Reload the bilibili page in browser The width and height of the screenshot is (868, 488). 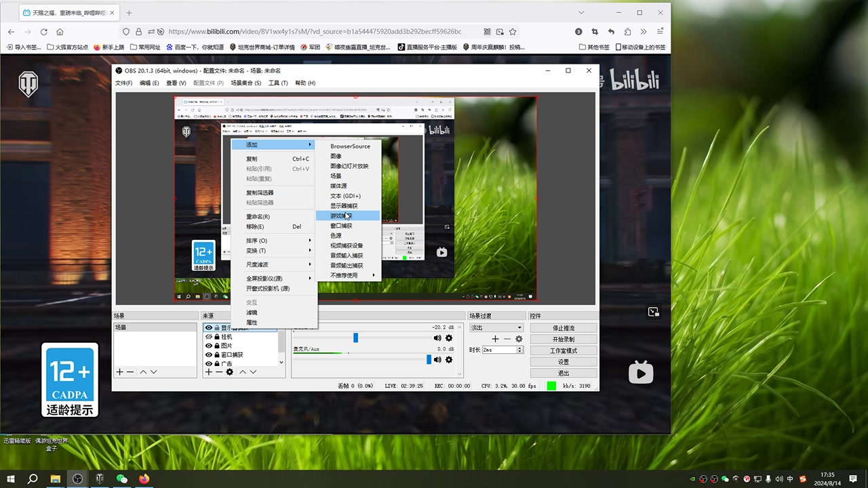[43, 32]
